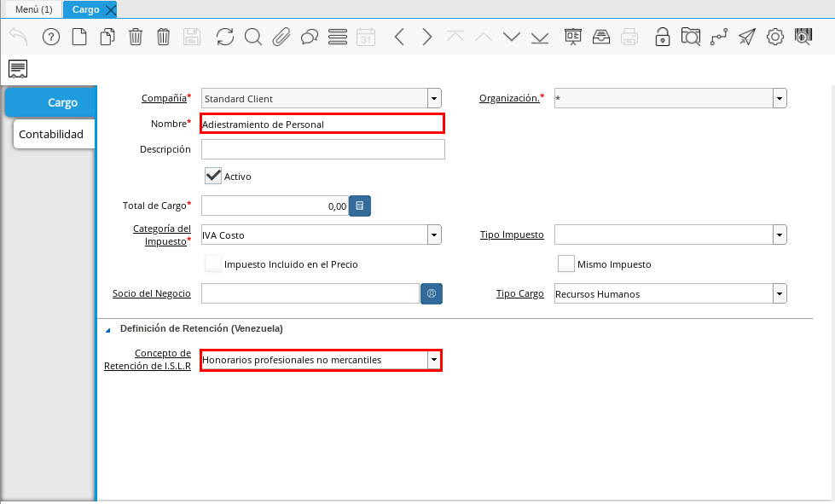Viewport: 835px width, 504px height.
Task: Move up one record arrow icon
Action: 484,37
